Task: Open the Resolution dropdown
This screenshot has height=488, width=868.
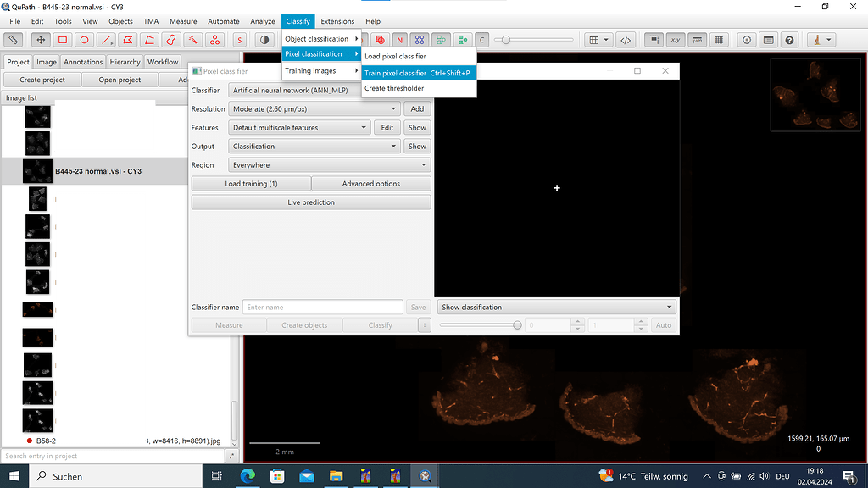Action: click(314, 109)
